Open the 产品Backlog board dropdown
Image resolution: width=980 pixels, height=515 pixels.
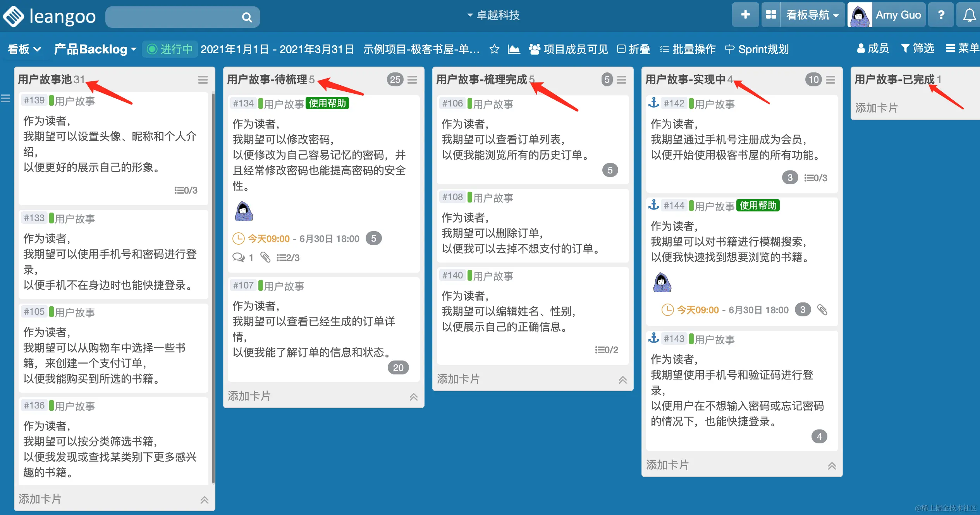tap(95, 49)
